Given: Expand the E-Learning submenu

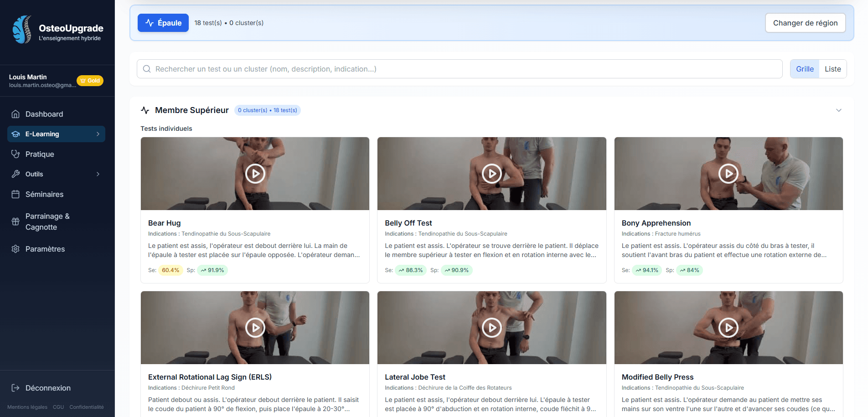Looking at the screenshot, I should click(x=98, y=134).
